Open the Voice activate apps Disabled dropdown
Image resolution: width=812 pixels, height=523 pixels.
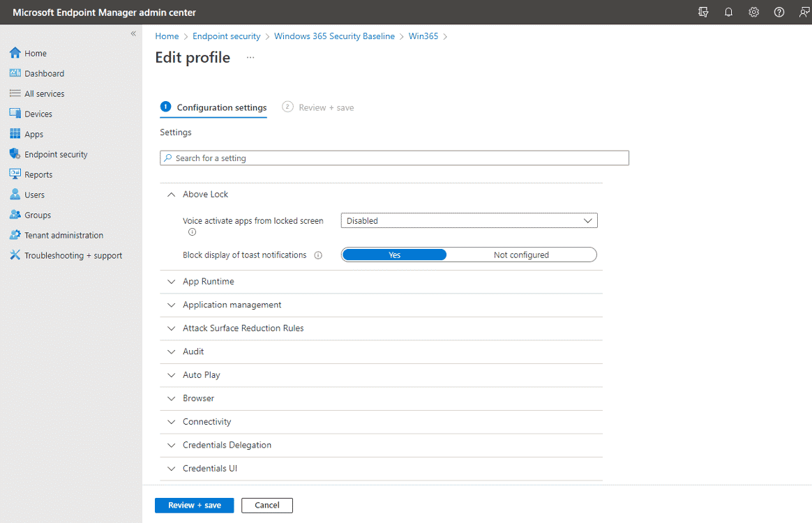(469, 220)
